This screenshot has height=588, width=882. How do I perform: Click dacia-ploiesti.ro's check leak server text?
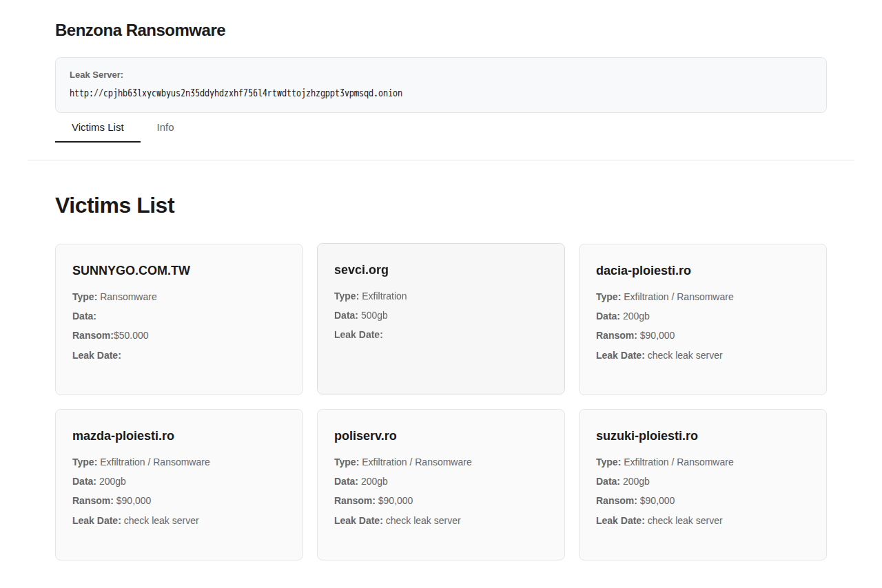point(685,355)
